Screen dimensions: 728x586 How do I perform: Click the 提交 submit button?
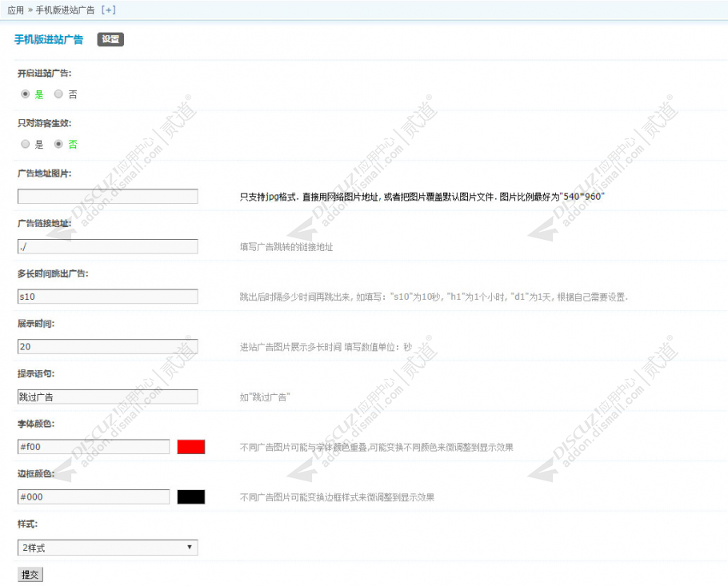(30, 574)
